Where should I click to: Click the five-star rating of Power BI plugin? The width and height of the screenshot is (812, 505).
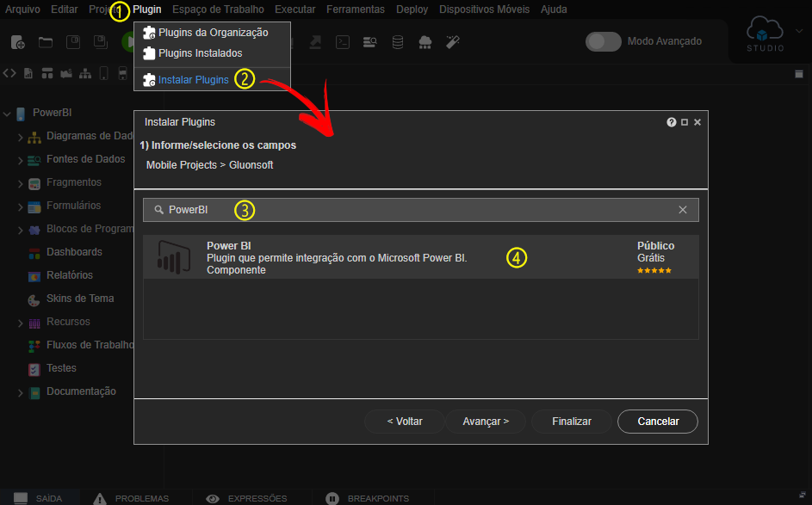point(654,271)
